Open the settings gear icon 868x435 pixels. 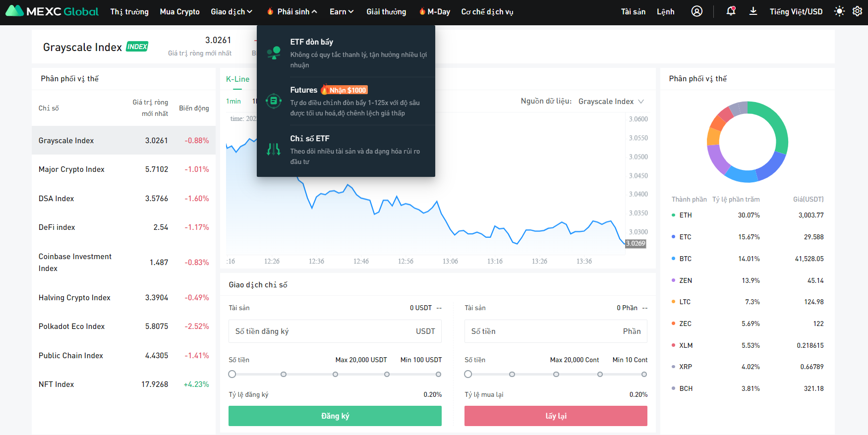pos(857,11)
